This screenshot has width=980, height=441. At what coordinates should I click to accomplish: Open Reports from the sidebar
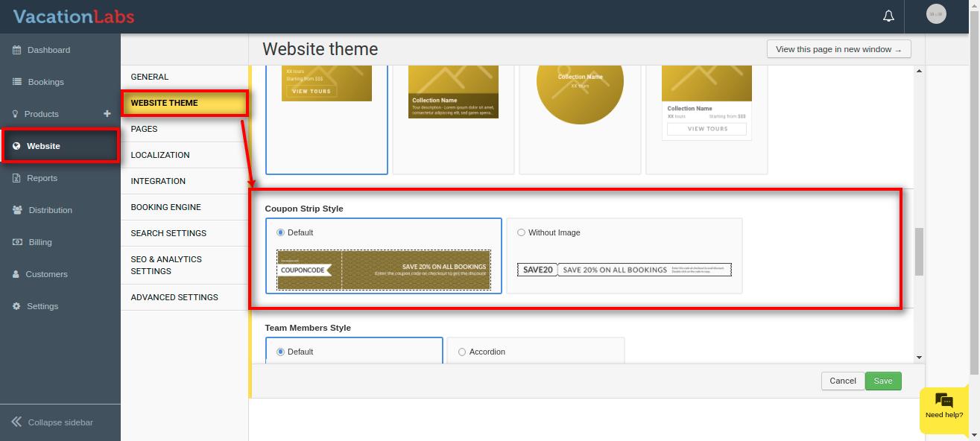(42, 178)
